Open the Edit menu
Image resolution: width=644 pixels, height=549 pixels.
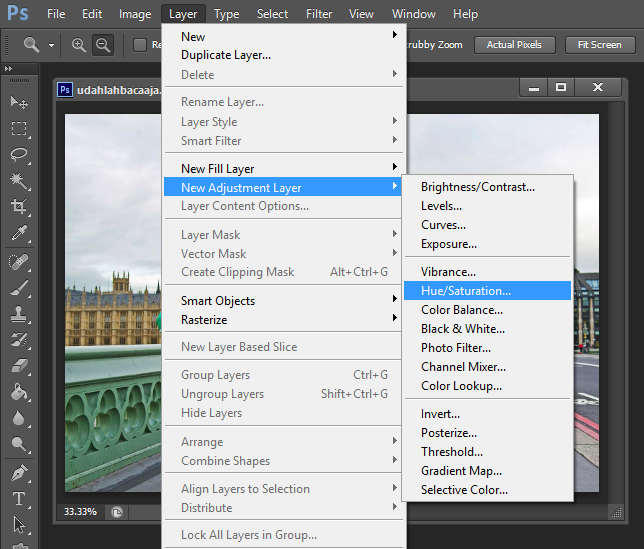pos(92,14)
